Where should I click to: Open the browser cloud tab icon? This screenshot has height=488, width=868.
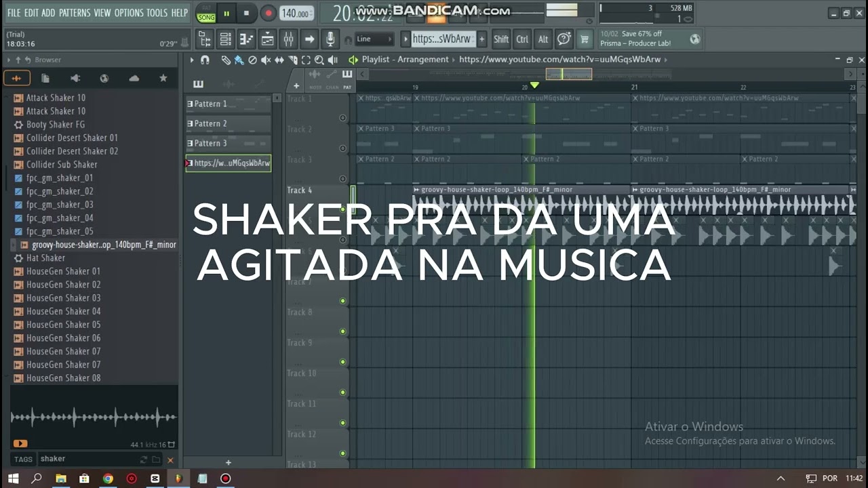point(134,79)
